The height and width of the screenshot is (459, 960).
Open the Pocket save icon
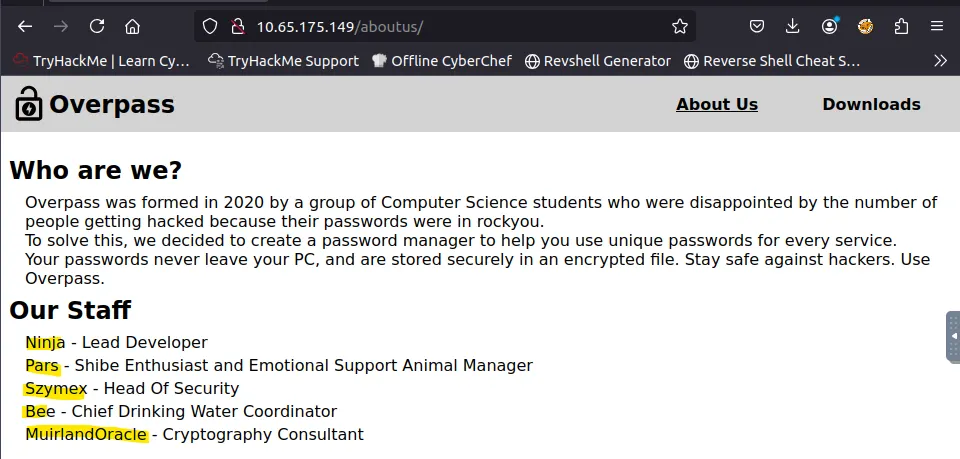click(758, 26)
